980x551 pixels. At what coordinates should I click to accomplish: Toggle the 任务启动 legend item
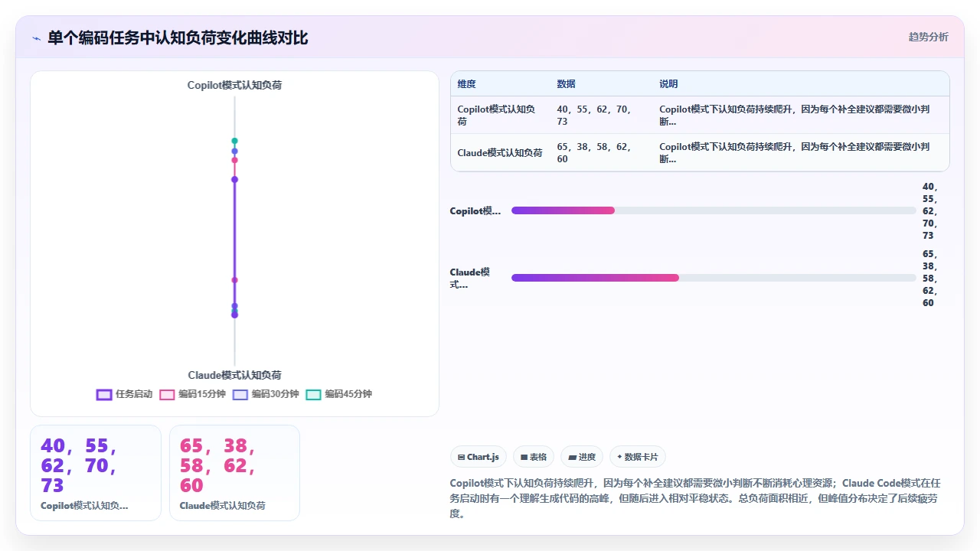(124, 394)
